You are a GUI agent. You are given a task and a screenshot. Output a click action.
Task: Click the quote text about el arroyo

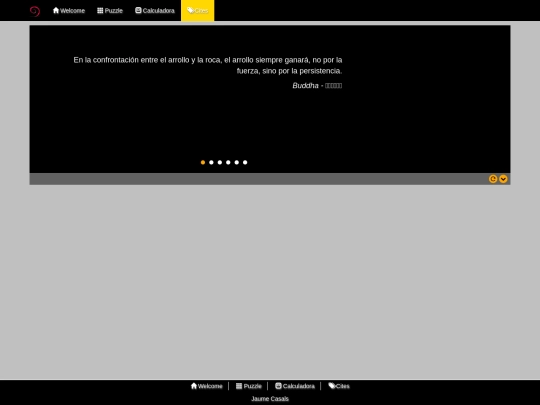pos(208,65)
